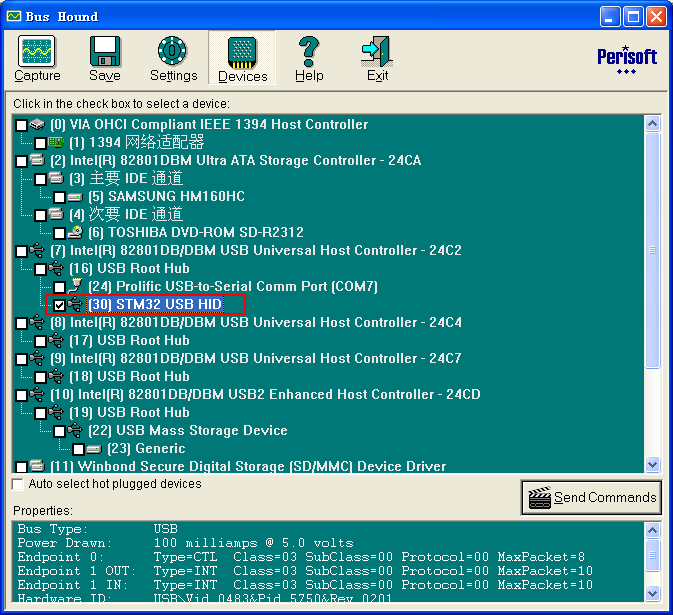
Task: Switch to the Devices tab
Action: click(x=243, y=58)
